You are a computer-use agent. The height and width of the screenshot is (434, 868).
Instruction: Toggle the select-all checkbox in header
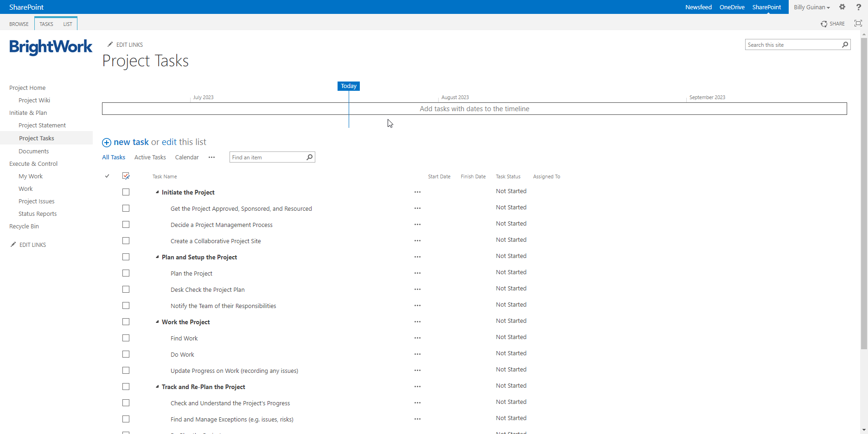tap(126, 176)
